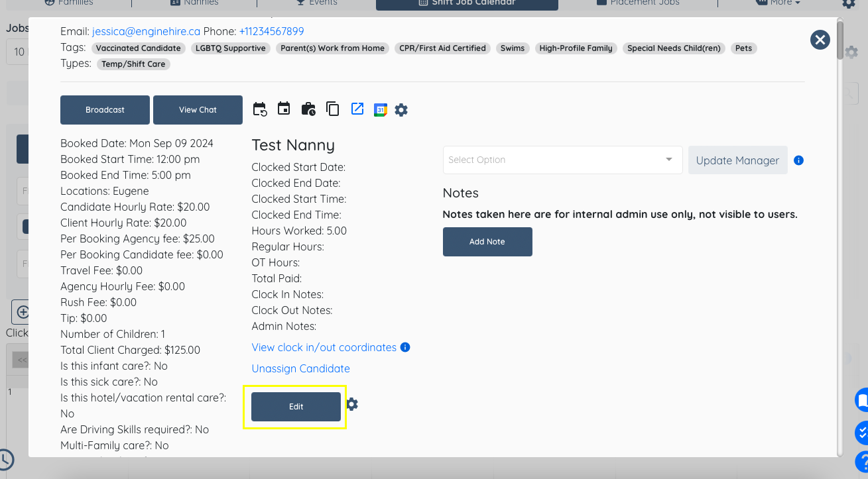This screenshot has width=868, height=479.
Task: Click Total Client Charged: $125.00 text
Action: (x=130, y=350)
